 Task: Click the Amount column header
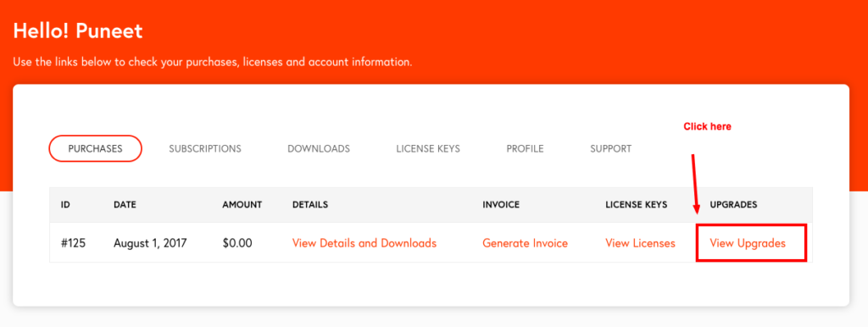[242, 205]
